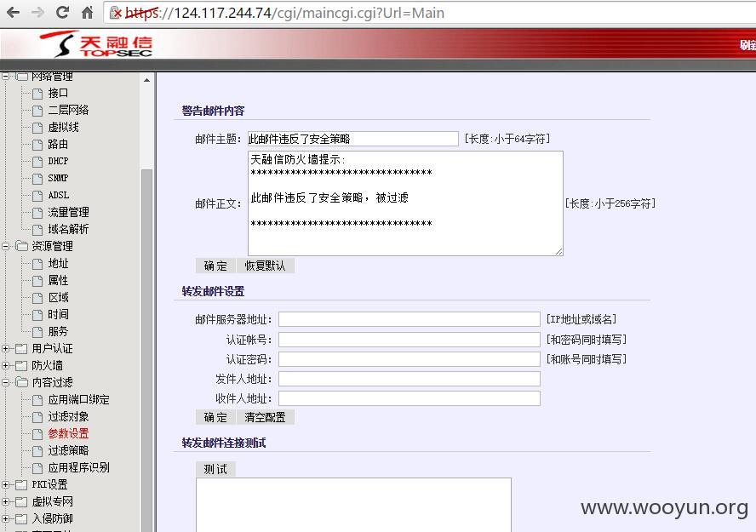The width and height of the screenshot is (756, 532).
Task: Click the 发件人地址 input field
Action: 409,379
